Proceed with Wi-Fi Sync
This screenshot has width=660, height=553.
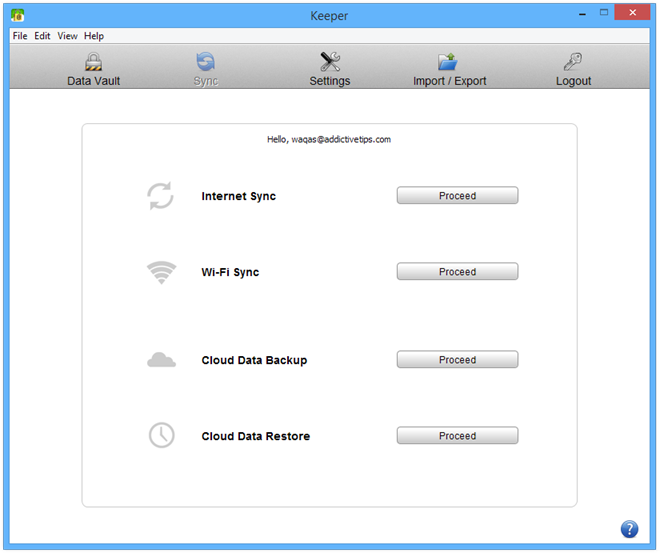tap(458, 272)
